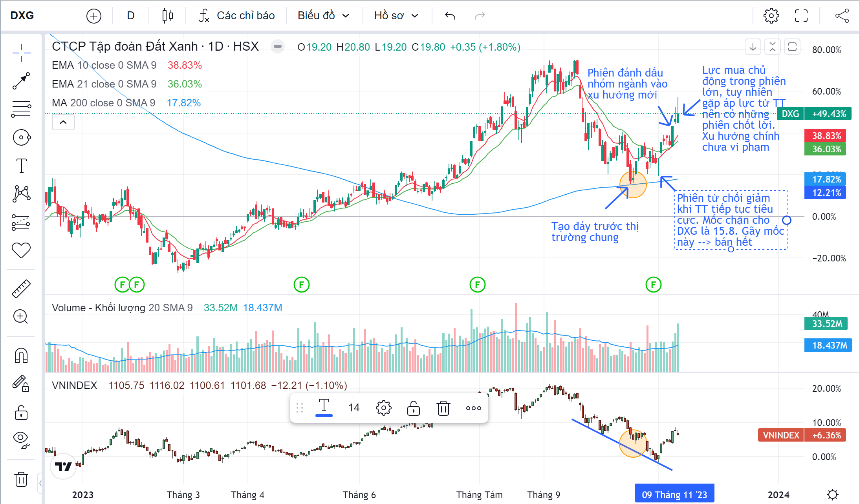
Task: Toggle hide all drawings eye icon
Action: 21,439
